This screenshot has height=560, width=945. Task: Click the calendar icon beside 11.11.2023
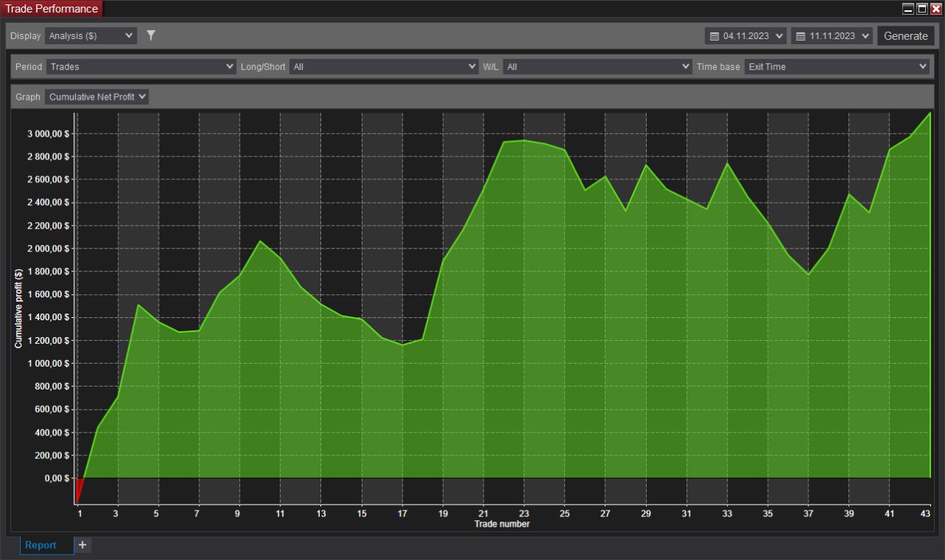[x=800, y=36]
